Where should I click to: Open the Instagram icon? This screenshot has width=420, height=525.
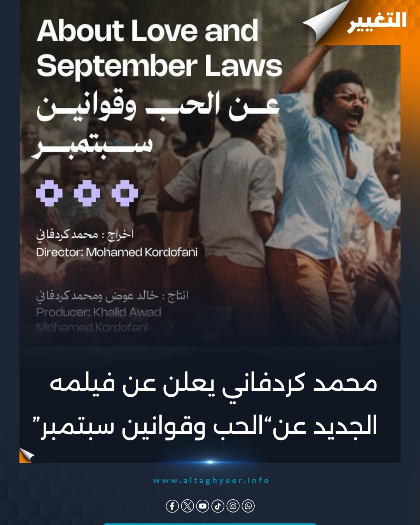233,506
